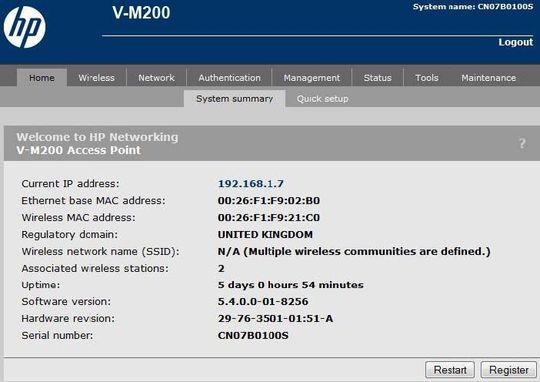Click the Hardware revision label
Screen dimensions: 540x382
(x=68, y=318)
